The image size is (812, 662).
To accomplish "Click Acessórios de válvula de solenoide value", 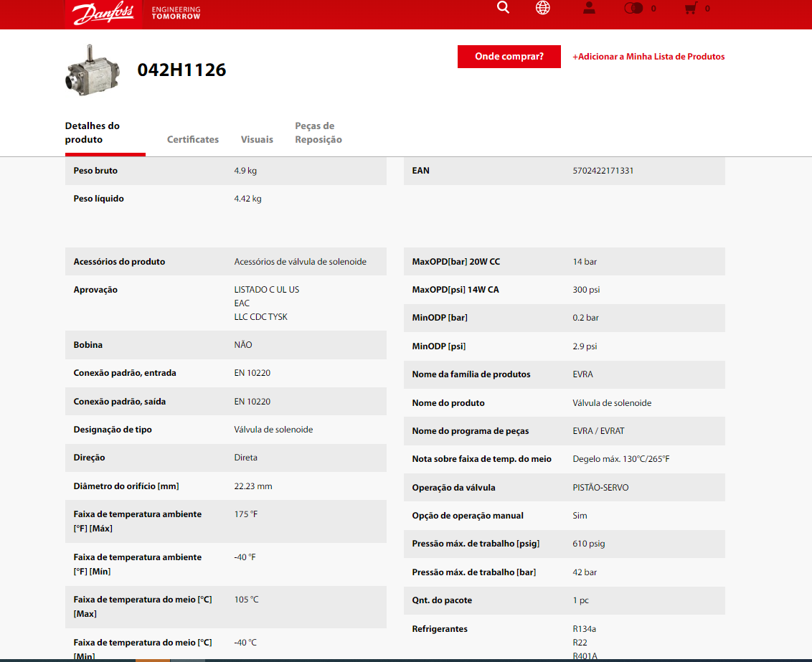I will [301, 262].
